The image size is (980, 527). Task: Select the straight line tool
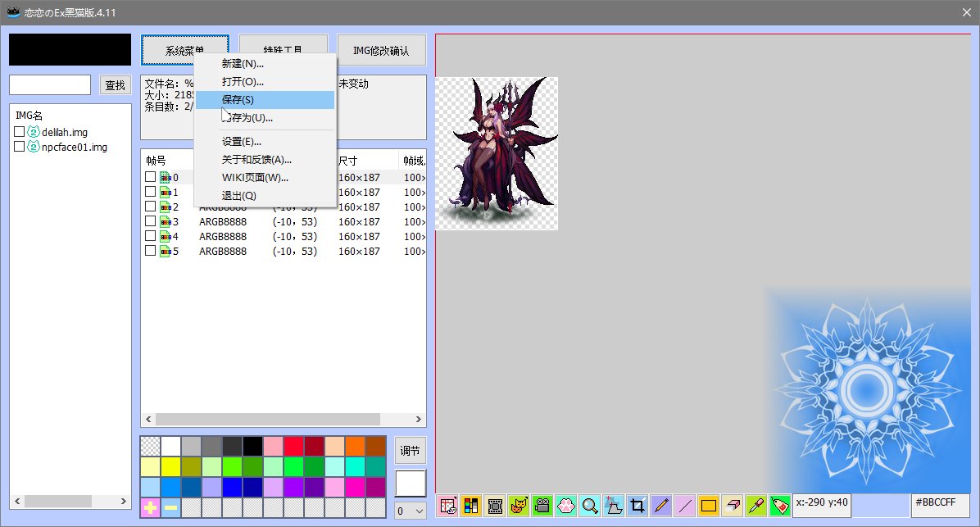pyautogui.click(x=685, y=506)
